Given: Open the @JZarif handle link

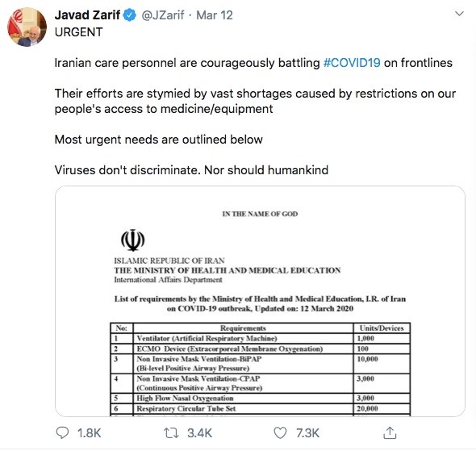Looking at the screenshot, I should coord(163,15).
